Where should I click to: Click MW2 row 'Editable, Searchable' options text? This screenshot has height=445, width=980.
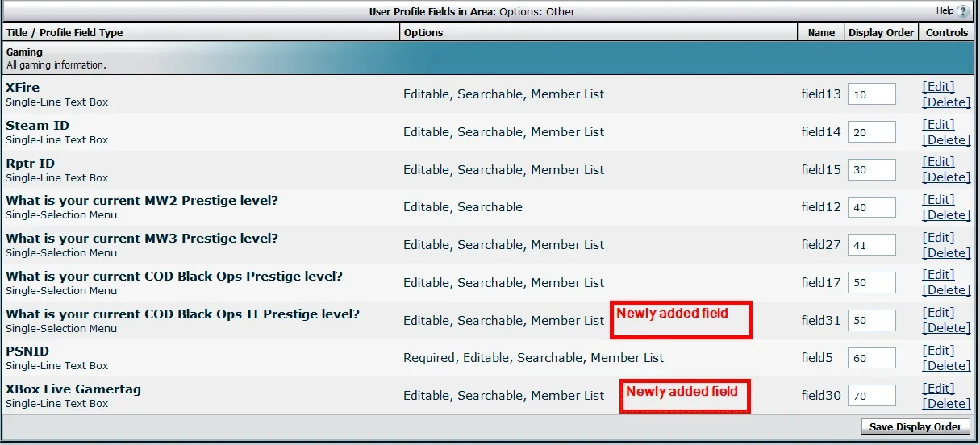(x=463, y=207)
